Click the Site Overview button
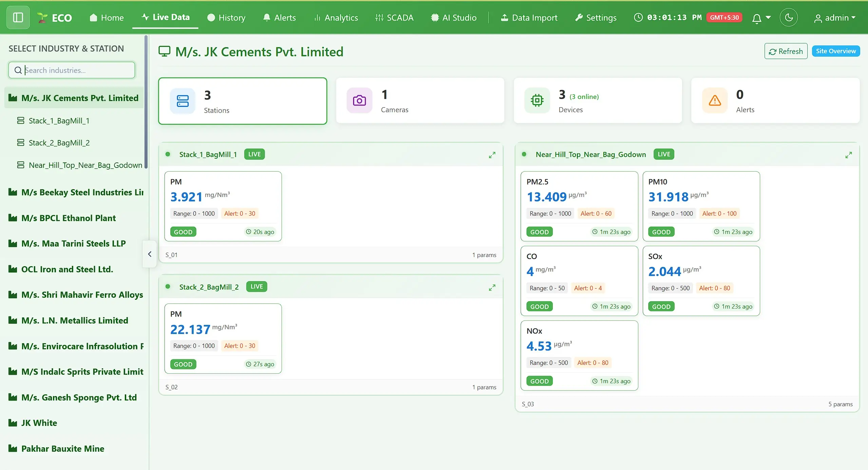 click(836, 51)
